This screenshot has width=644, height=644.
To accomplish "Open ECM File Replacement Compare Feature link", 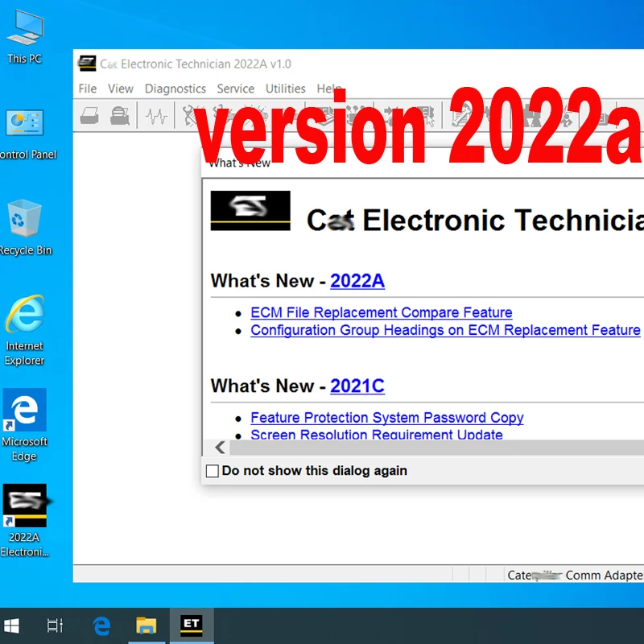I will (x=381, y=312).
